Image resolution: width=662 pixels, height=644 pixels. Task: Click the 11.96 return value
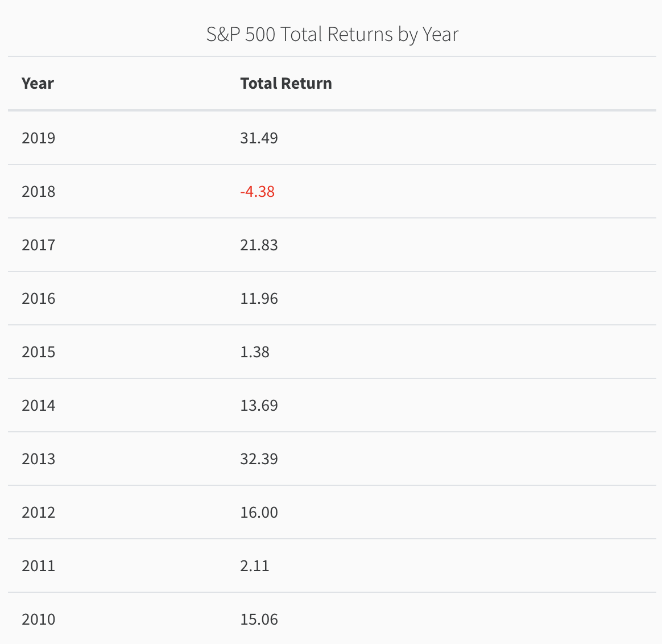point(259,299)
